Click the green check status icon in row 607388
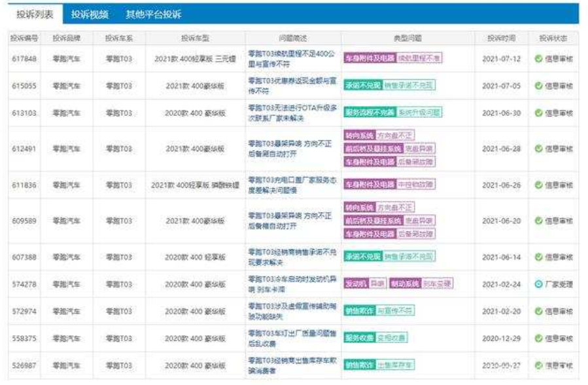Screen dimensions: 588x385 [538, 257]
